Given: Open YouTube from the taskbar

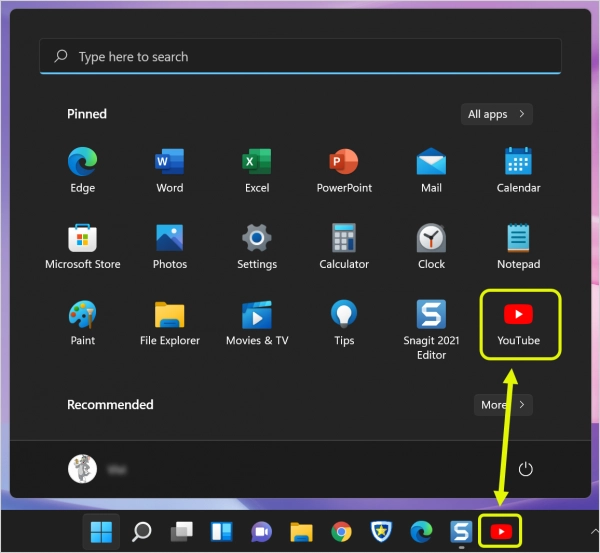Looking at the screenshot, I should (x=501, y=532).
